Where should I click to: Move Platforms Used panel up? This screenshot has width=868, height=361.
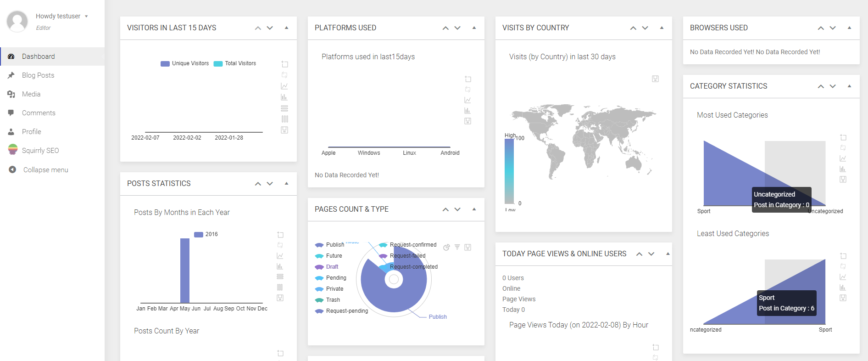click(x=445, y=28)
